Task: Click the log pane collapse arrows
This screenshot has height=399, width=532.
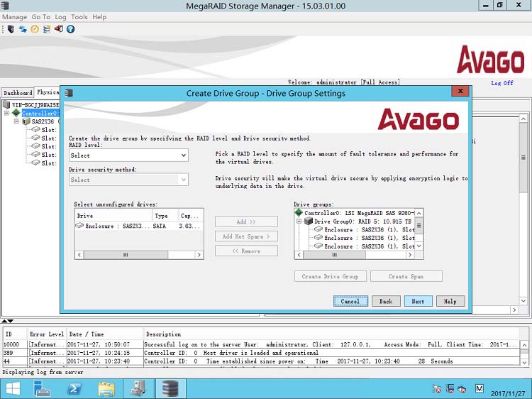Action: click(x=8, y=321)
